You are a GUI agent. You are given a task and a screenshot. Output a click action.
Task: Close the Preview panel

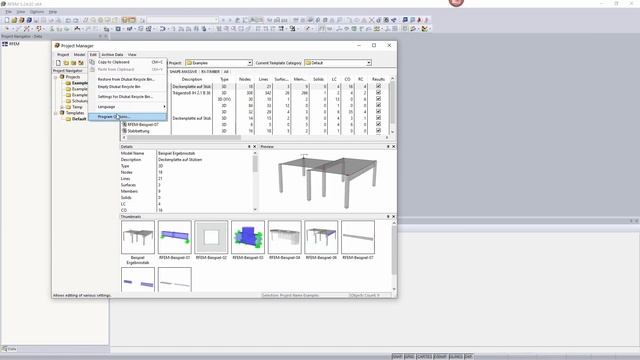click(x=393, y=147)
